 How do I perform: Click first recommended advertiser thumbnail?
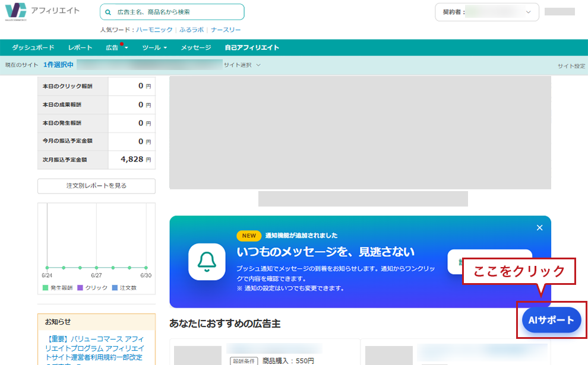pyautogui.click(x=198, y=356)
